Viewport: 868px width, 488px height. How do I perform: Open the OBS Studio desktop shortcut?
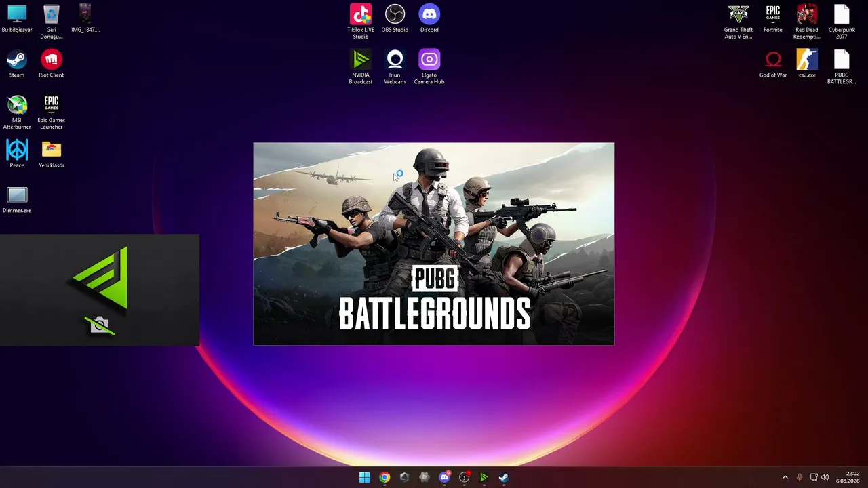coord(395,19)
